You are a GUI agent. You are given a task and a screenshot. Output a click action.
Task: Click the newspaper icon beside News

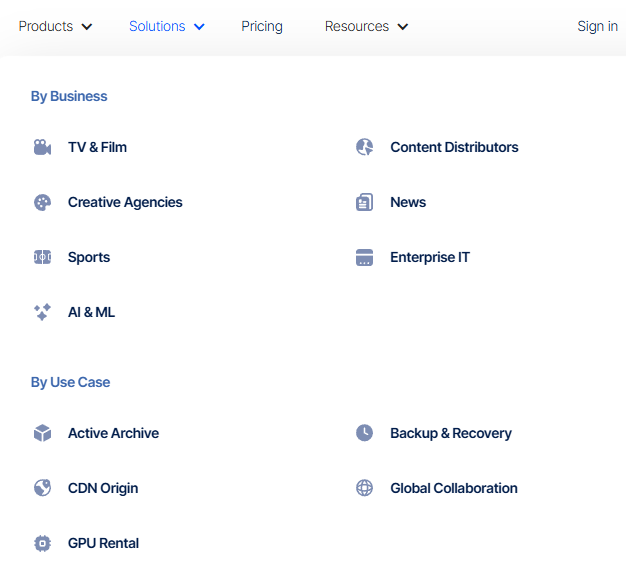pos(364,202)
